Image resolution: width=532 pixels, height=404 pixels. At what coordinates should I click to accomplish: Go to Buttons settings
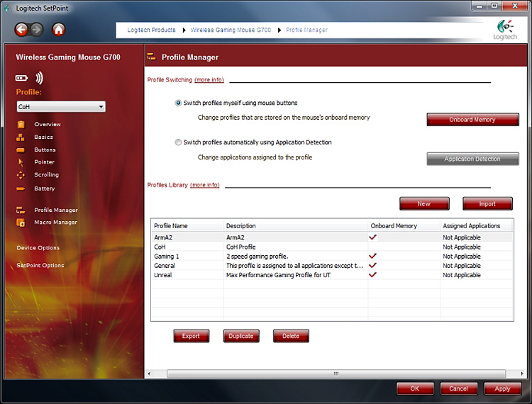[45, 150]
